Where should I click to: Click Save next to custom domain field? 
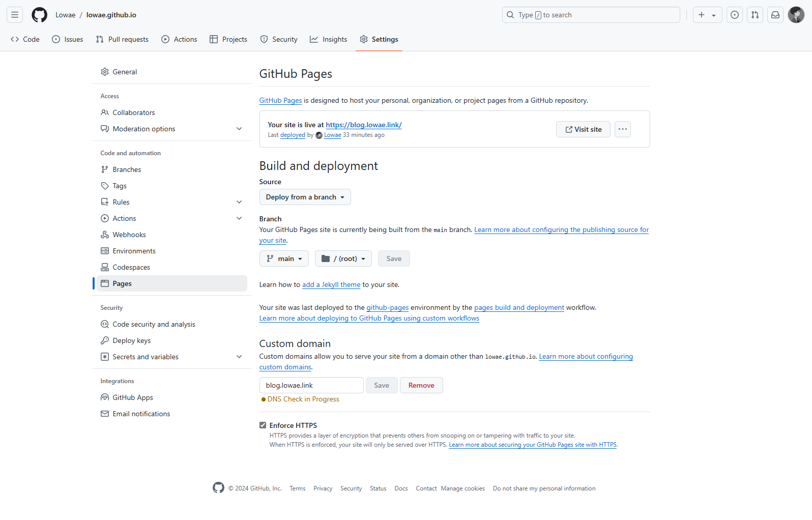(382, 385)
